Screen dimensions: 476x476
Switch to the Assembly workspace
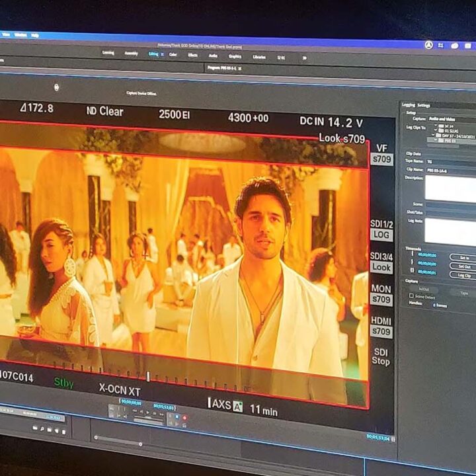(x=131, y=54)
